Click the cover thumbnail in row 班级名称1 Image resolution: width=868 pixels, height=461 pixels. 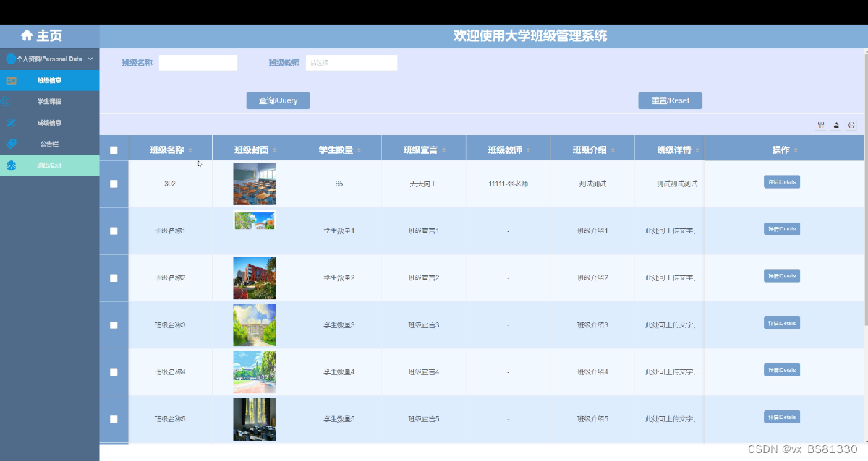(x=255, y=220)
